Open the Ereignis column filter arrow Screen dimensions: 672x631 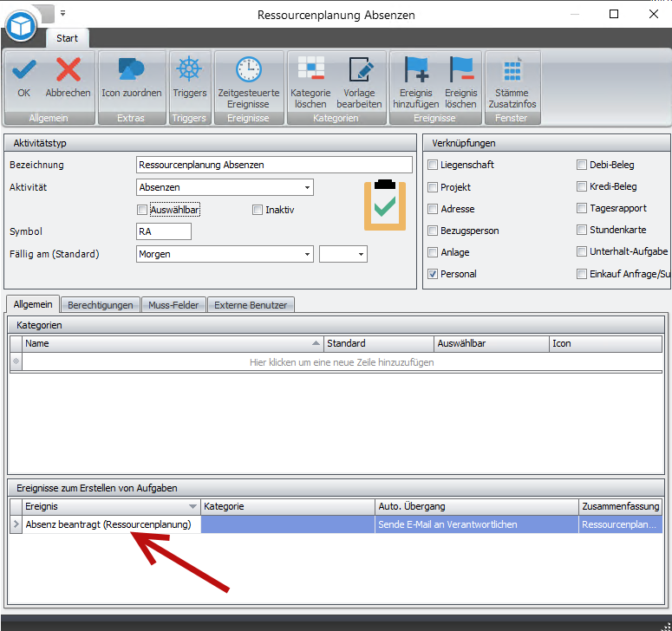[192, 506]
